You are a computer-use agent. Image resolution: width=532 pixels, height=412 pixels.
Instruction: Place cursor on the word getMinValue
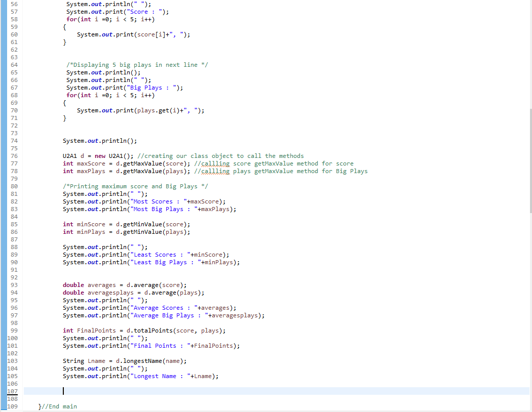(x=143, y=224)
